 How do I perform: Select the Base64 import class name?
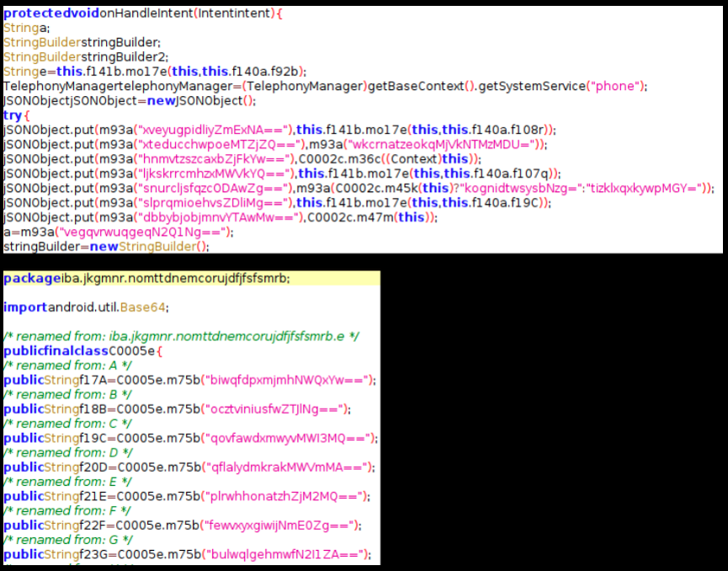click(142, 307)
